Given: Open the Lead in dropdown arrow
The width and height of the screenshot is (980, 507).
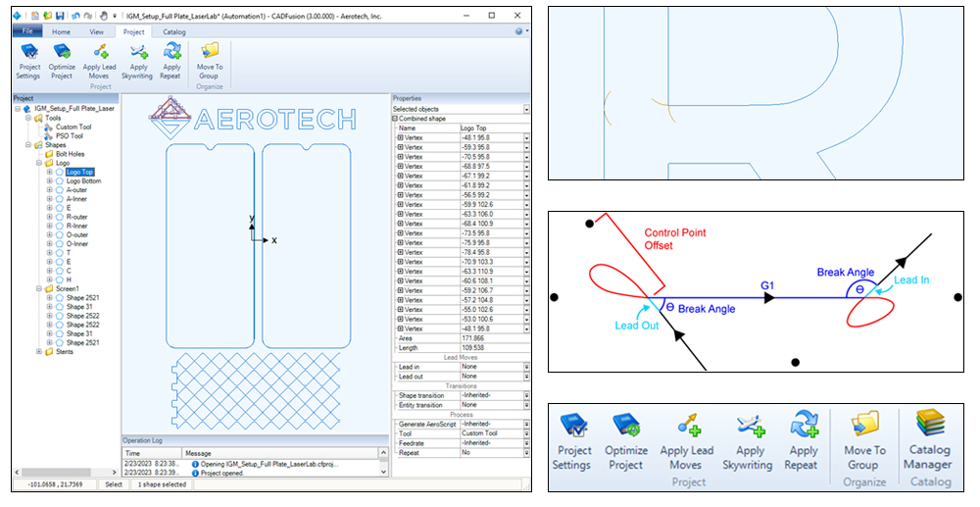Looking at the screenshot, I should click(x=526, y=367).
